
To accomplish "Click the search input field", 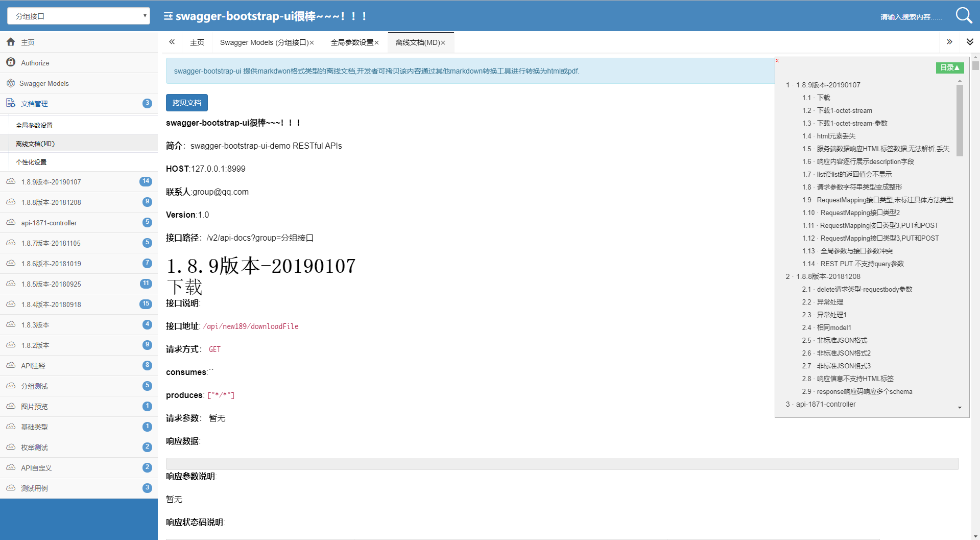I will [x=911, y=17].
